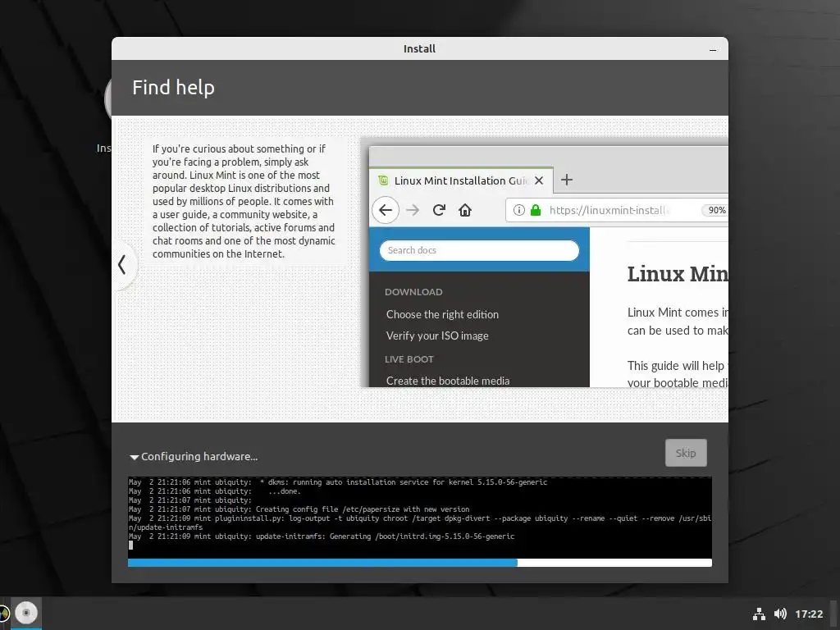Viewport: 840px width, 630px height.
Task: Open a new tab with plus icon
Action: coord(567,180)
